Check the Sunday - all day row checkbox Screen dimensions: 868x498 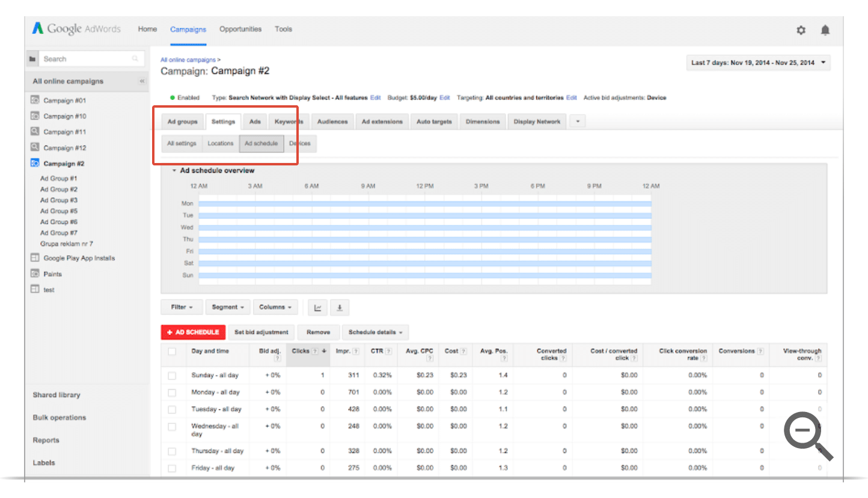pos(172,375)
